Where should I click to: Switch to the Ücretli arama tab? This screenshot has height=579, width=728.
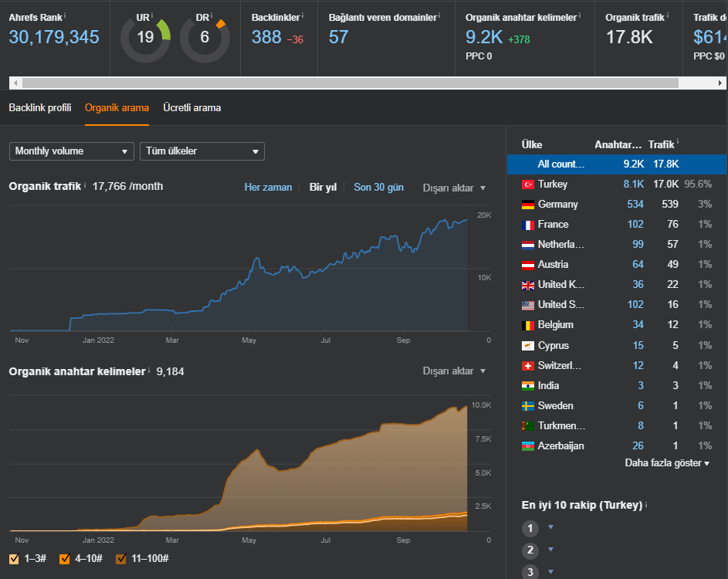(191, 108)
